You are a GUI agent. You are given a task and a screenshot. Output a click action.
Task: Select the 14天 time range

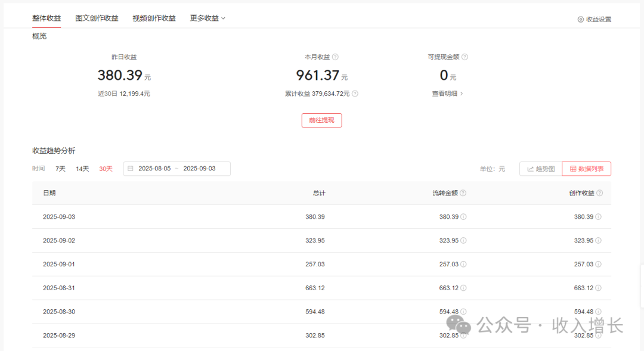82,169
